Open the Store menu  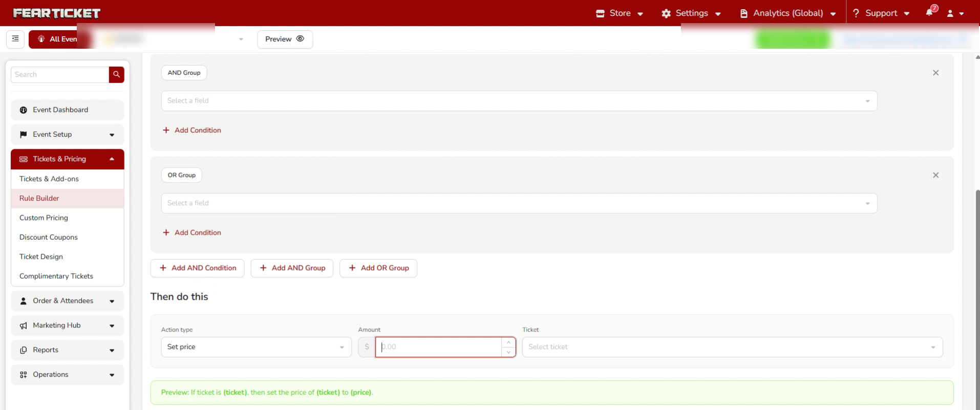(x=620, y=13)
